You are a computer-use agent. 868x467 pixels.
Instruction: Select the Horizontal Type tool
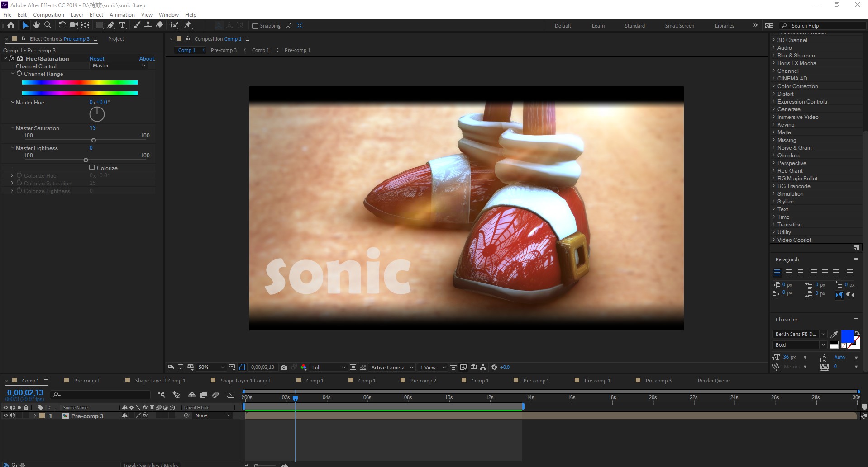(x=122, y=25)
